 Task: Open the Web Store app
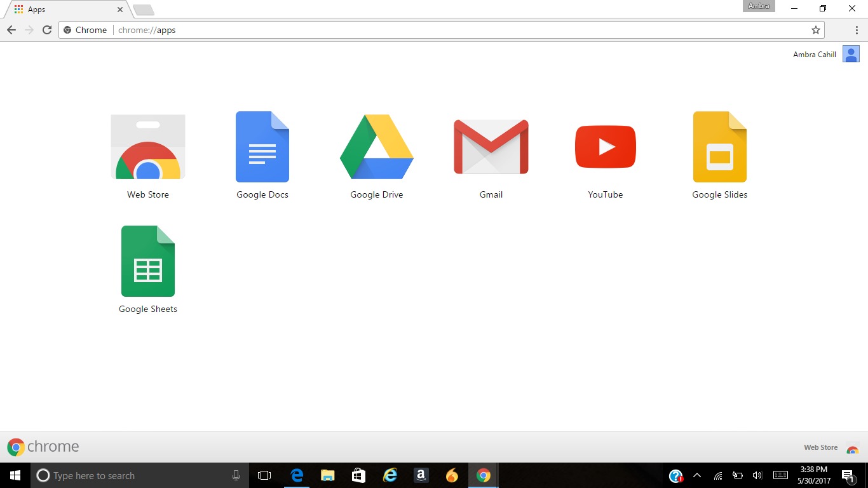point(148,147)
